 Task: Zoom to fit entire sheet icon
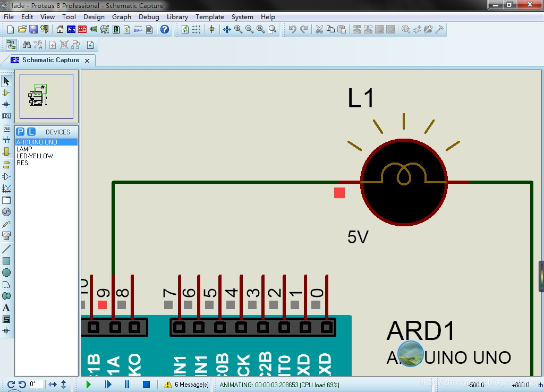[x=260, y=30]
